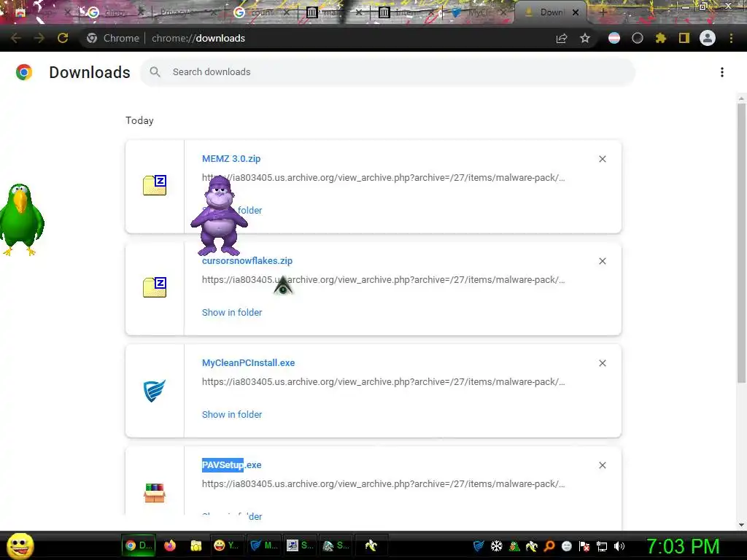This screenshot has height=560, width=747.
Task: Click the Search downloads field
Action: (x=388, y=72)
